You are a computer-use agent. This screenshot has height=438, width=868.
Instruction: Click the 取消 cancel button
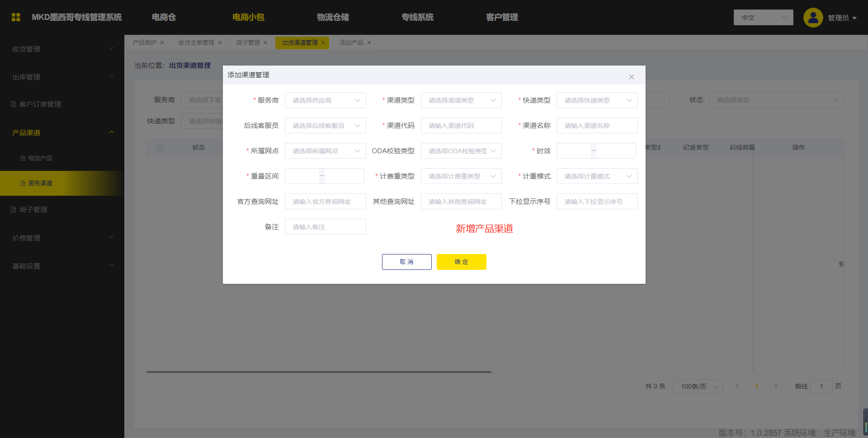406,262
